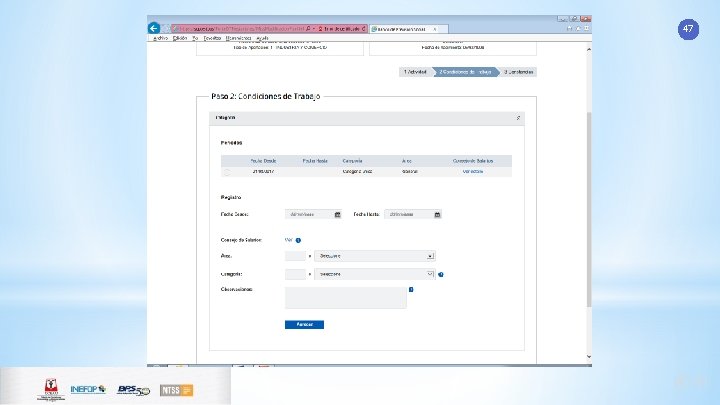Viewport: 720px width, 405px height.
Task: Open the Edición menu
Action: coord(180,38)
